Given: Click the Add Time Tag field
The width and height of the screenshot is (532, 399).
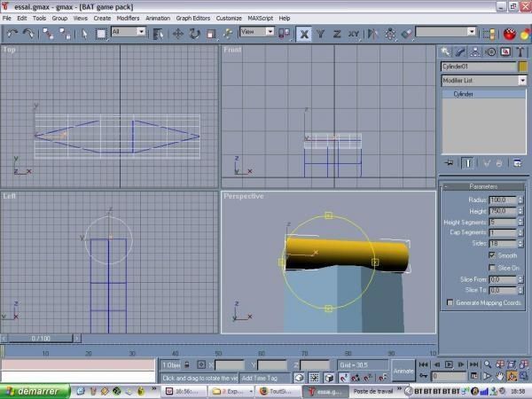Looking at the screenshot, I should pyautogui.click(x=264, y=378).
